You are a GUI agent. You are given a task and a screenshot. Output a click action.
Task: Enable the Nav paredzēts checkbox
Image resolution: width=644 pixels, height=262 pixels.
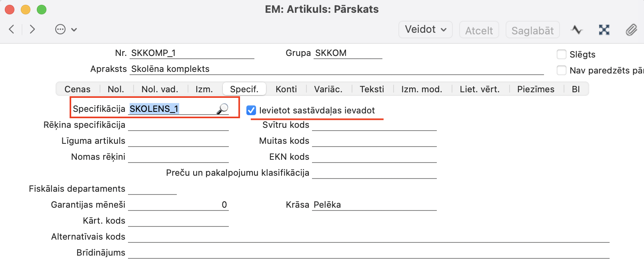(x=562, y=70)
